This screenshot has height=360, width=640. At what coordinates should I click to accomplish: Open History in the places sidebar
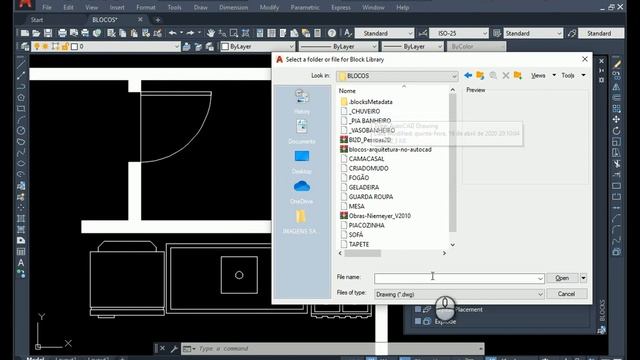302,102
